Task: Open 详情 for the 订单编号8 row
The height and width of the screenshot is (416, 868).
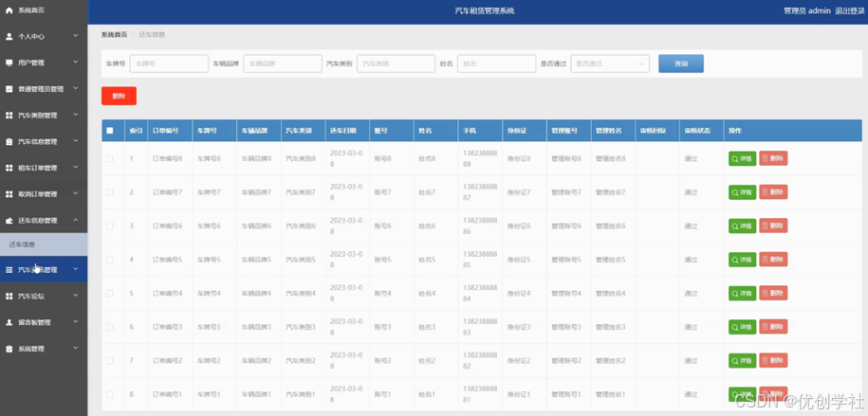Action: coord(743,158)
